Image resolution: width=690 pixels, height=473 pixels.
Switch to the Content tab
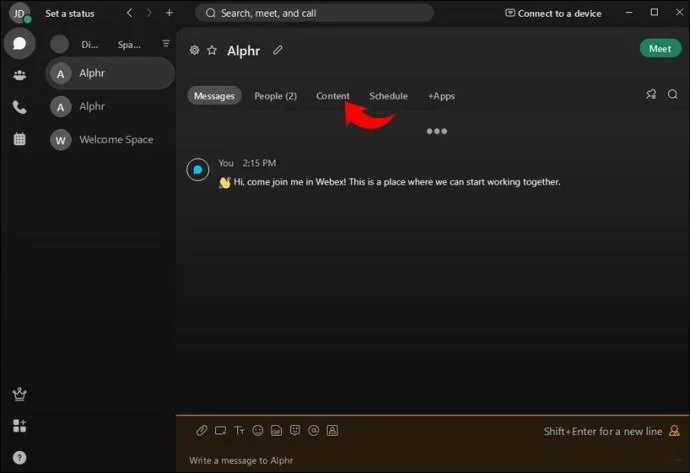coord(333,96)
